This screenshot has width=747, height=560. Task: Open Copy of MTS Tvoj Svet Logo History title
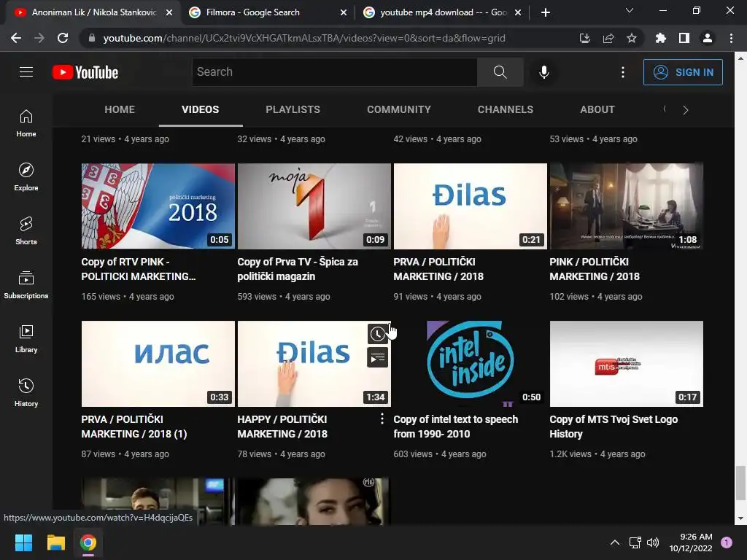613,427
